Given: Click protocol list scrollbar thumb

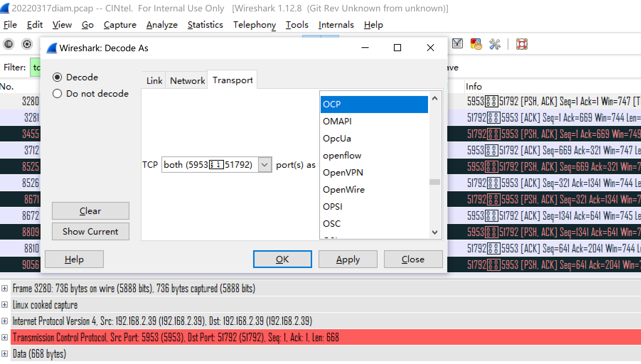Looking at the screenshot, I should pos(435,182).
